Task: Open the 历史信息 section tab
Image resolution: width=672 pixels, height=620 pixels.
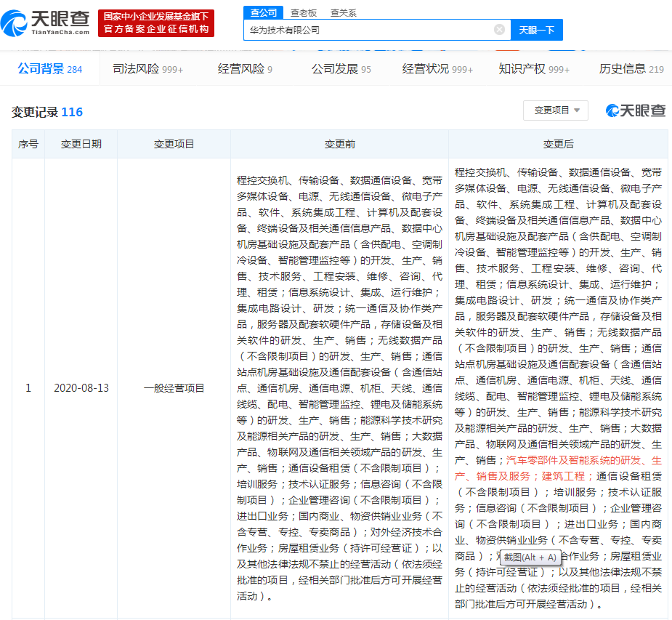Action: click(x=631, y=68)
